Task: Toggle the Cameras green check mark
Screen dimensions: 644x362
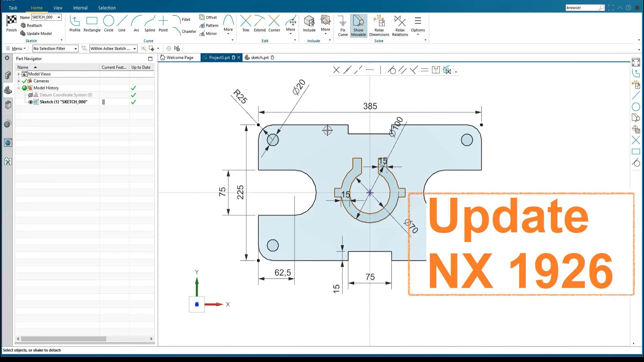Action: [x=24, y=81]
